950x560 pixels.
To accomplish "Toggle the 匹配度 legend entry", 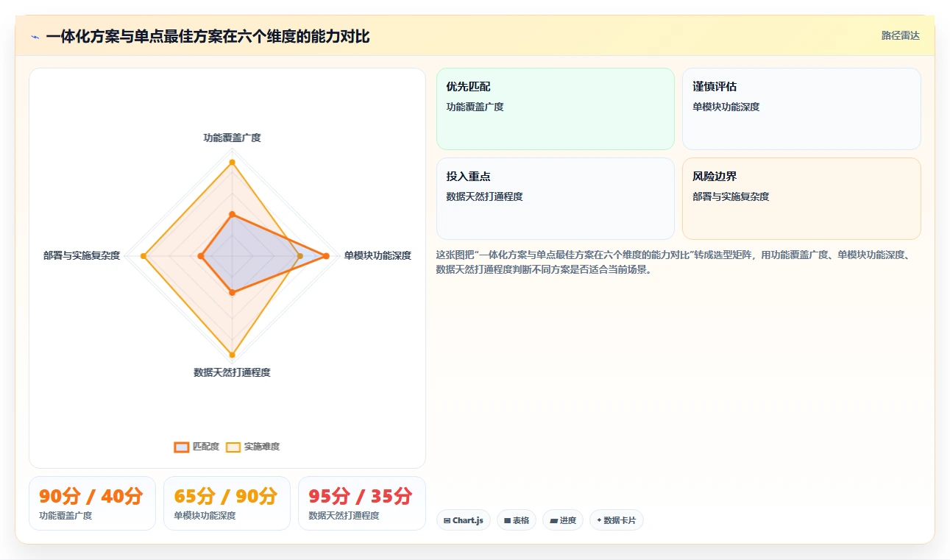I will (x=196, y=447).
